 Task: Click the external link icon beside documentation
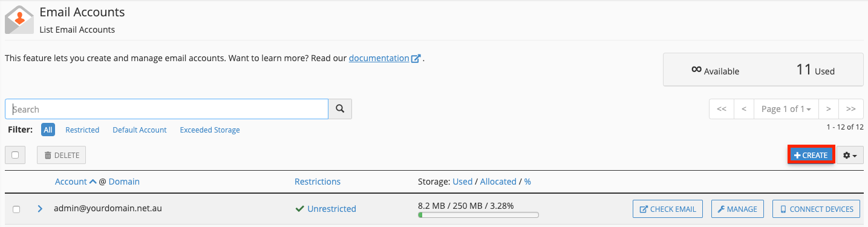(416, 59)
